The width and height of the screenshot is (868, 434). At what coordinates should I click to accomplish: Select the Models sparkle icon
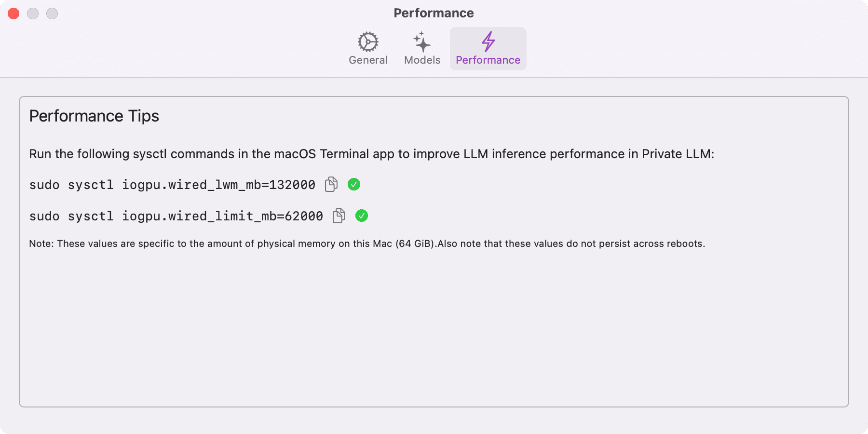(x=421, y=43)
